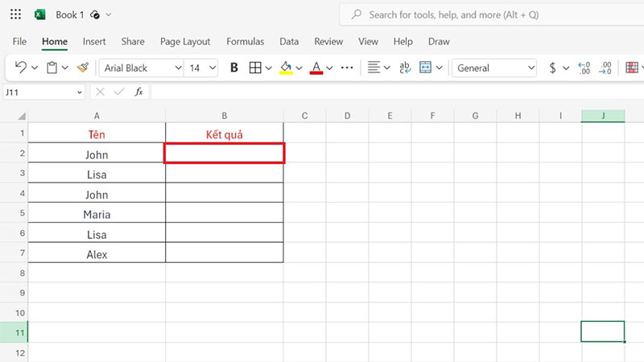Click the Paste clipboard icon
Screen dimensions: 644x362
(52, 68)
